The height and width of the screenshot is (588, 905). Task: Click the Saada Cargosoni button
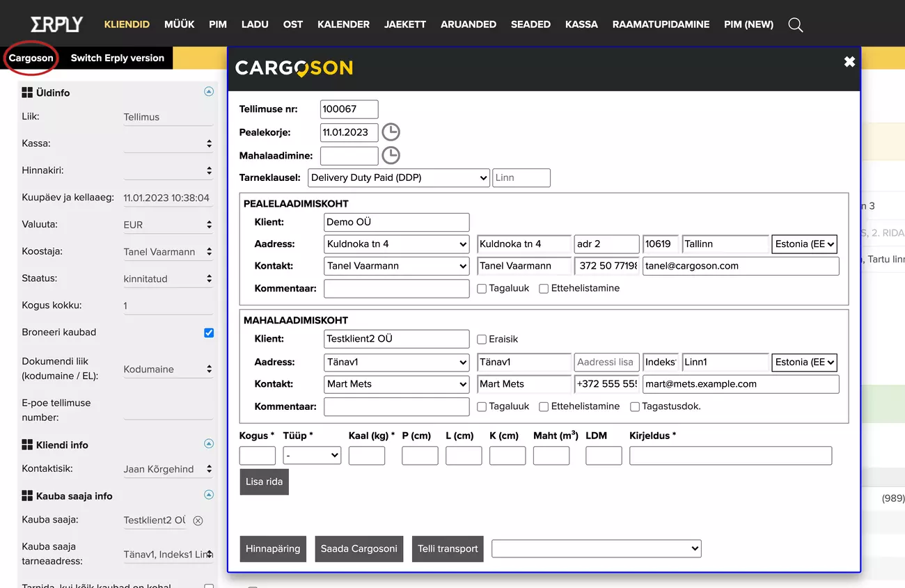(x=359, y=548)
